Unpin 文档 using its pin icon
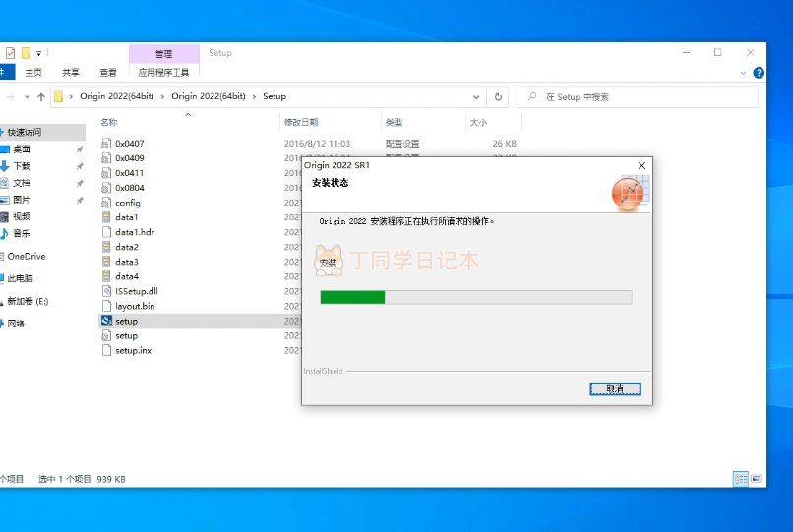793x532 pixels. pos(80,183)
